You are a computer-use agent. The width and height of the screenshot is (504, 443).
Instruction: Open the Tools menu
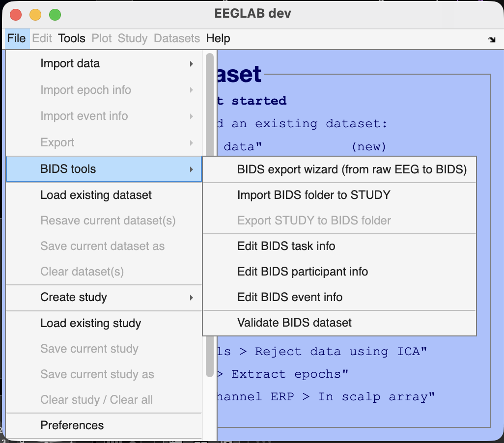click(71, 38)
